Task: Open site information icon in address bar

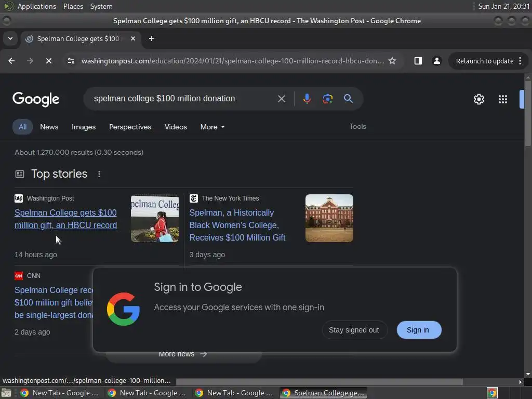Action: 71,61
